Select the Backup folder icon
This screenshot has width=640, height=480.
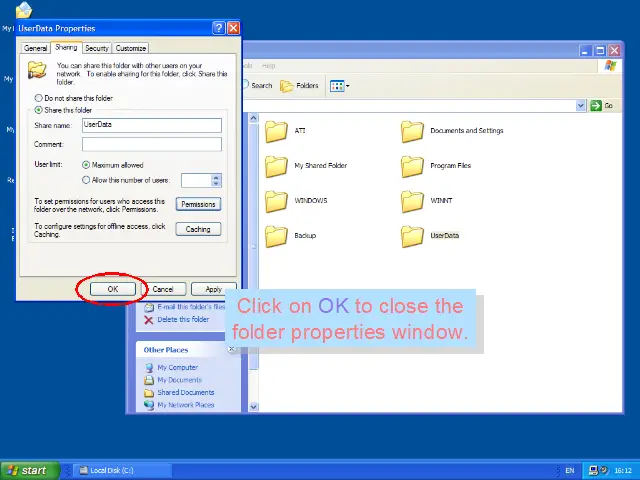click(x=276, y=237)
